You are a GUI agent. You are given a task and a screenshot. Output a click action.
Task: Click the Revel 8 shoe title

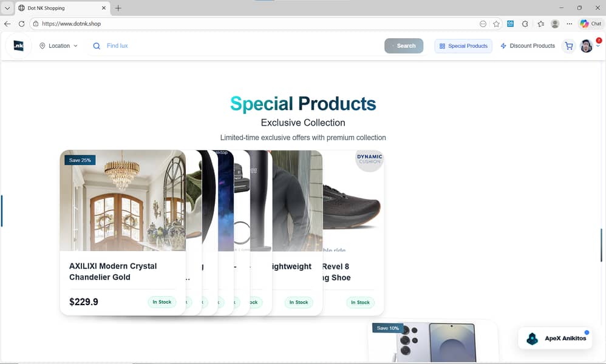click(336, 272)
